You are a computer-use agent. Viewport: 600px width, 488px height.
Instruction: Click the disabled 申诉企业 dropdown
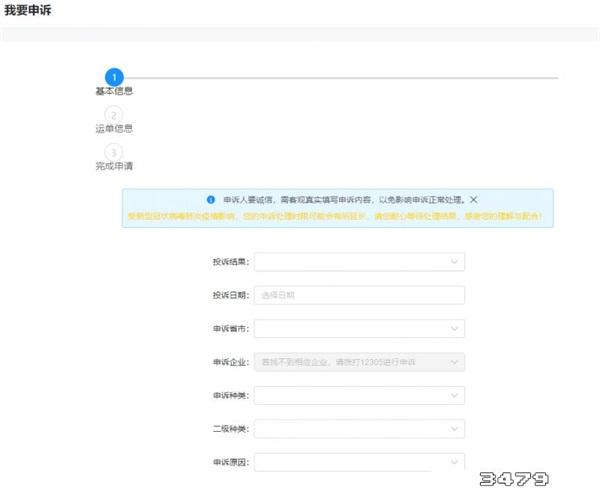pyautogui.click(x=359, y=362)
